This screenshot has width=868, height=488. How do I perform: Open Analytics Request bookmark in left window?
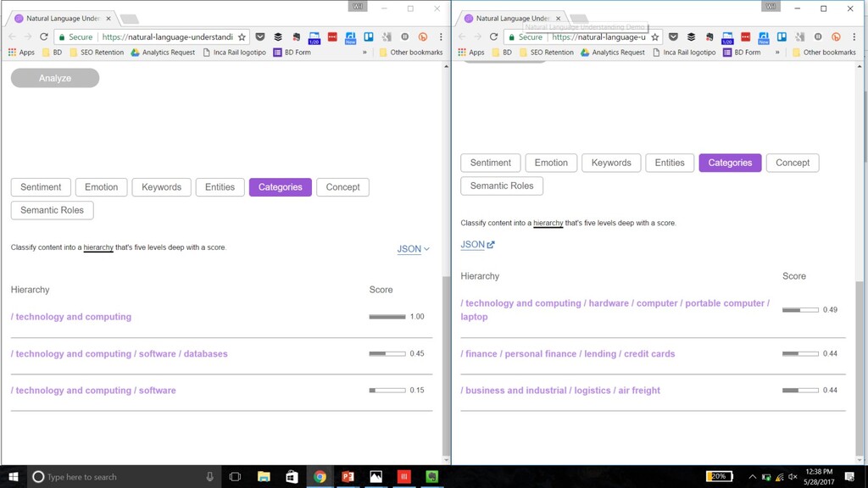click(163, 53)
